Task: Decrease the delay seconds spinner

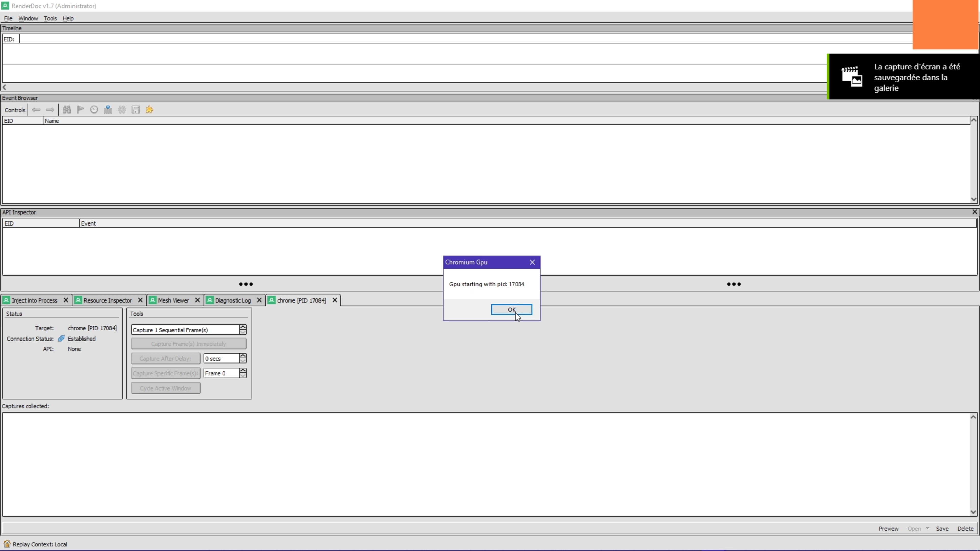Action: [x=243, y=360]
